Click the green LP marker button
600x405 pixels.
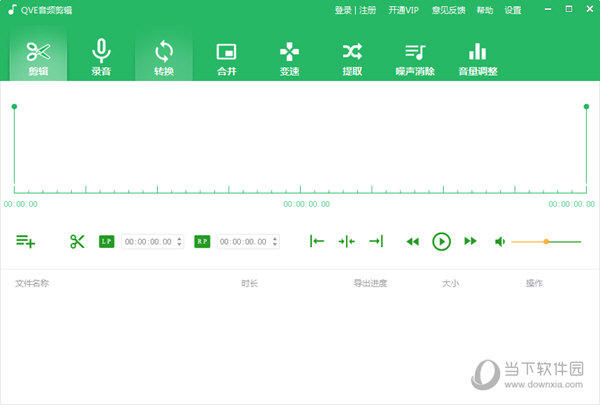[x=106, y=242]
